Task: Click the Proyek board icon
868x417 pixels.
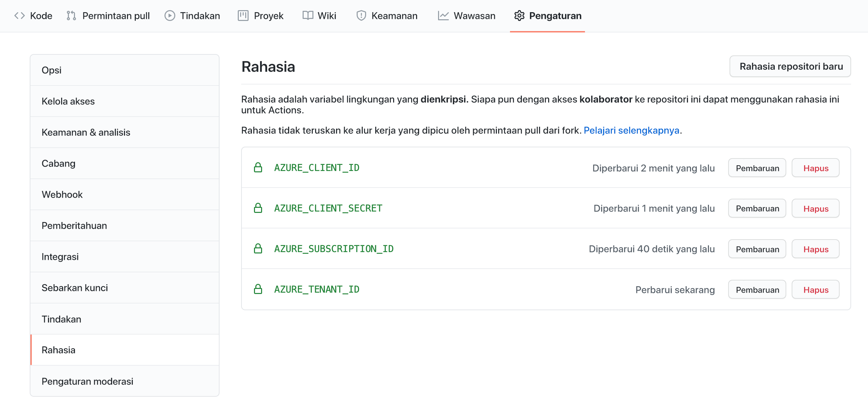Action: pyautogui.click(x=243, y=16)
